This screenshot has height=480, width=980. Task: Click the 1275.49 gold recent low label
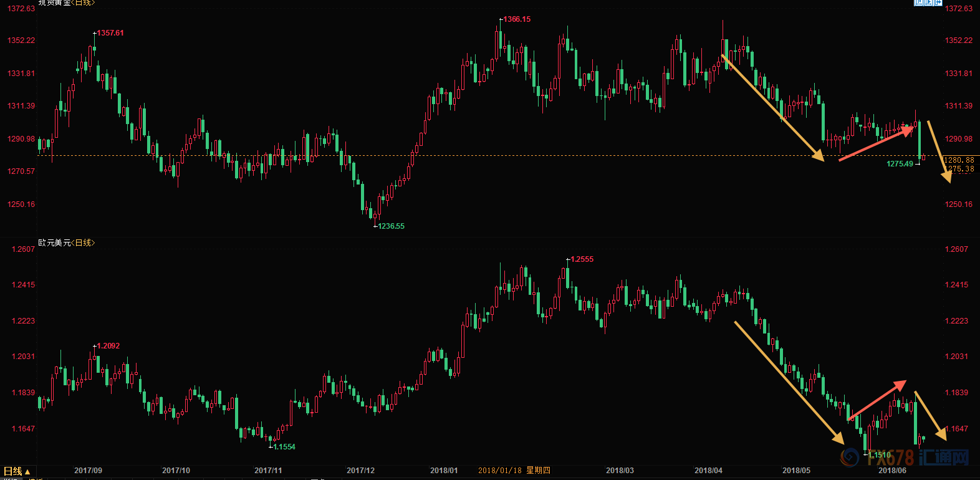tap(900, 164)
